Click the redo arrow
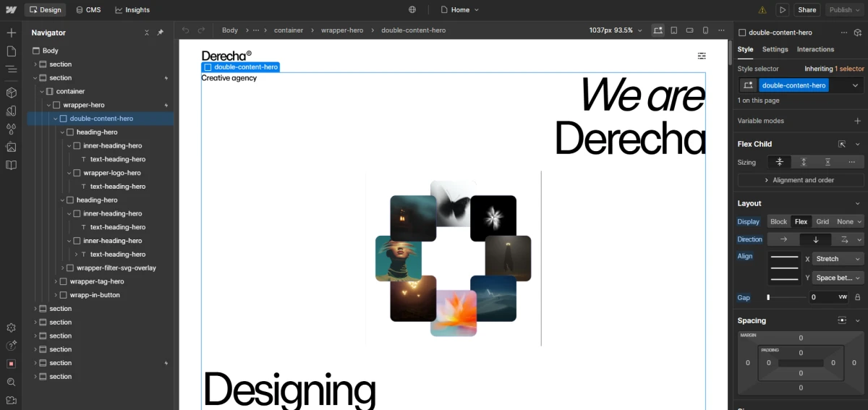 (x=201, y=30)
